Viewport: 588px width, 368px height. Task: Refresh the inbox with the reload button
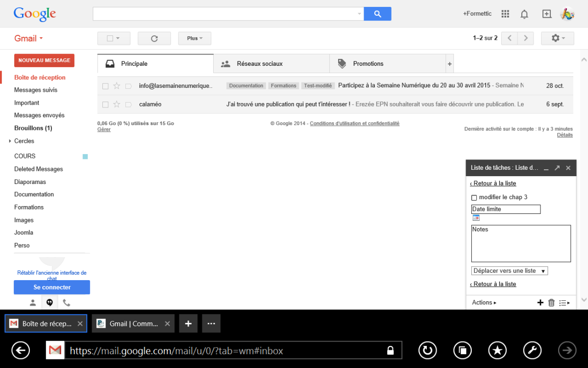click(154, 38)
